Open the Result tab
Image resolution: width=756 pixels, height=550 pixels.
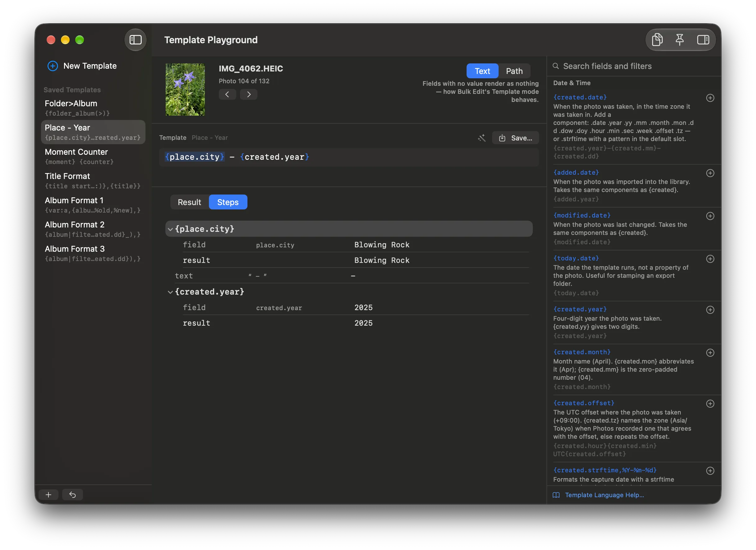(189, 202)
